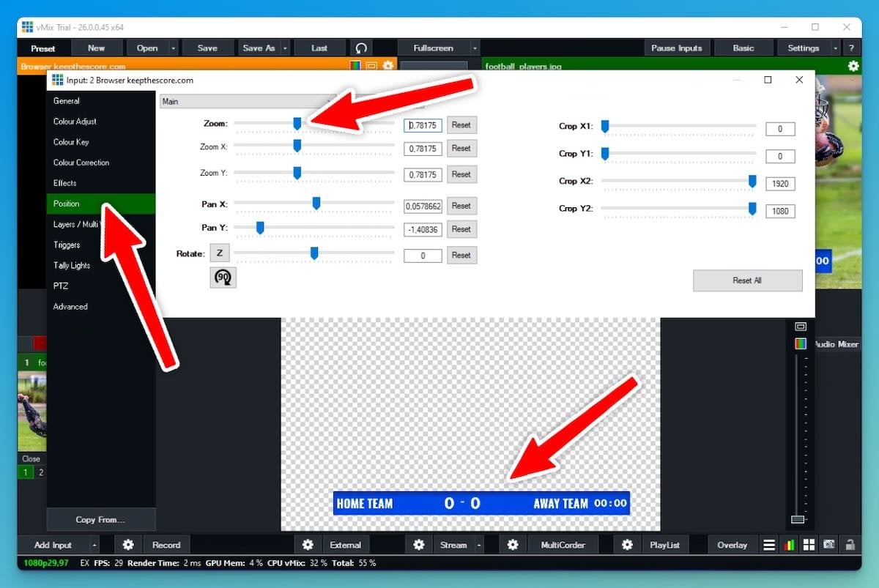
Task: Open the Stream dropdown arrow
Action: point(477,545)
